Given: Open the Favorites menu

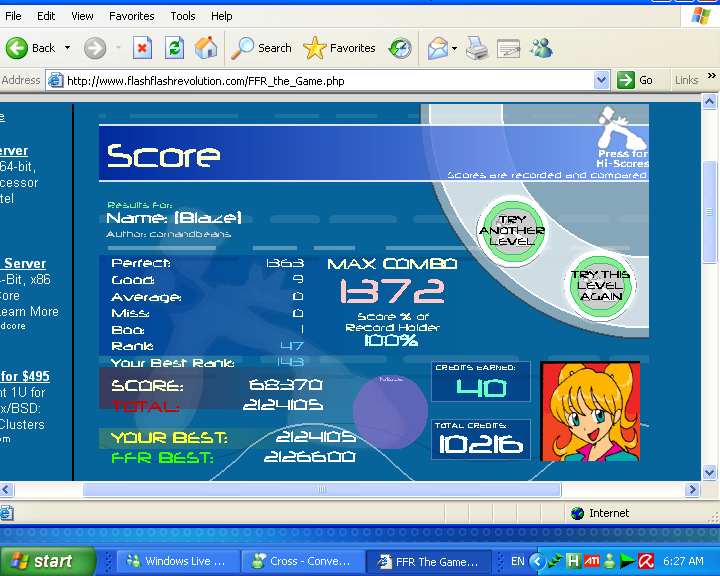Looking at the screenshot, I should pos(131,16).
